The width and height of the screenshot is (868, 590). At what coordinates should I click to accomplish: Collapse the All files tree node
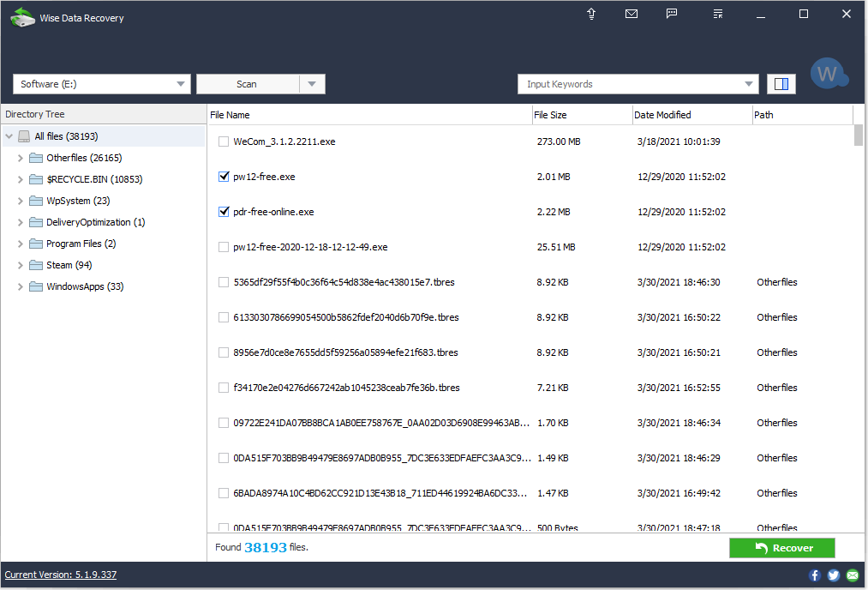9,136
